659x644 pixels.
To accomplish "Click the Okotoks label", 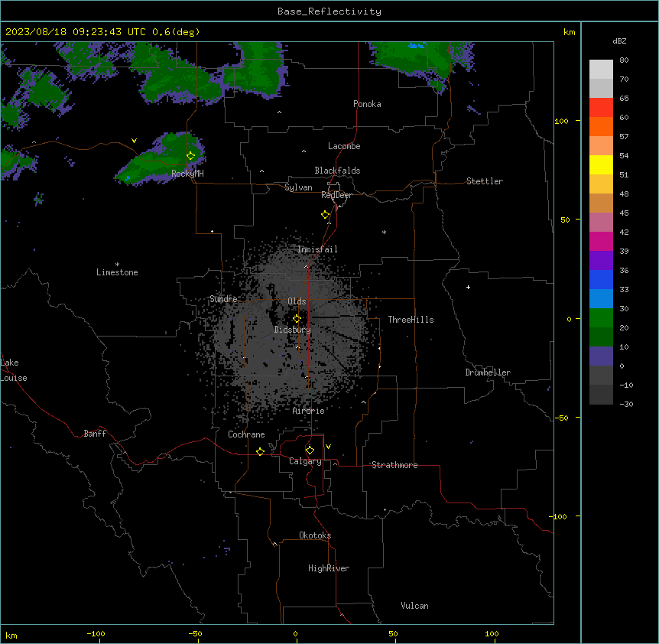I will [315, 535].
